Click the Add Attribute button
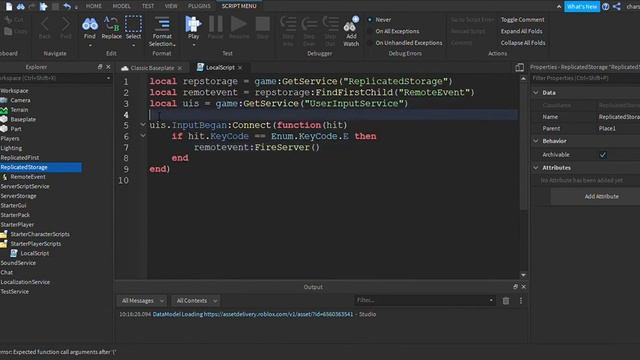This screenshot has width=640, height=360. [x=601, y=197]
